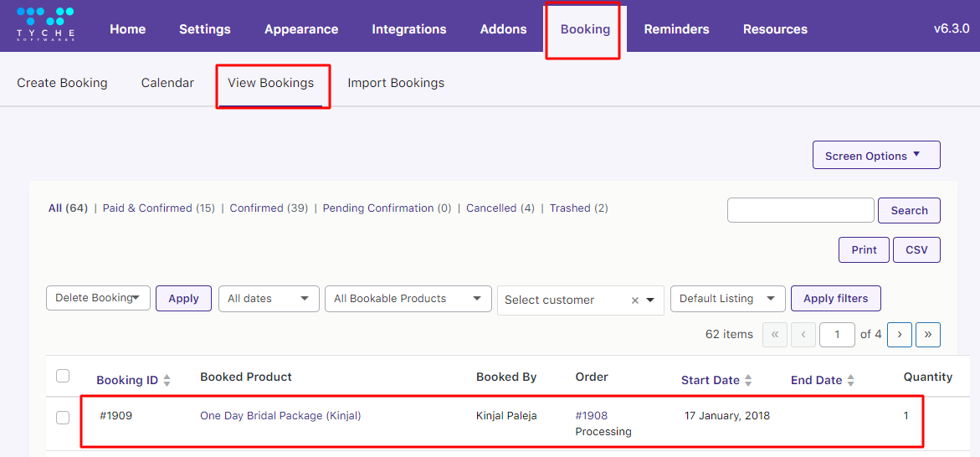This screenshot has height=457, width=980.
Task: Filter by Paid & Confirmed (15)
Action: click(159, 208)
